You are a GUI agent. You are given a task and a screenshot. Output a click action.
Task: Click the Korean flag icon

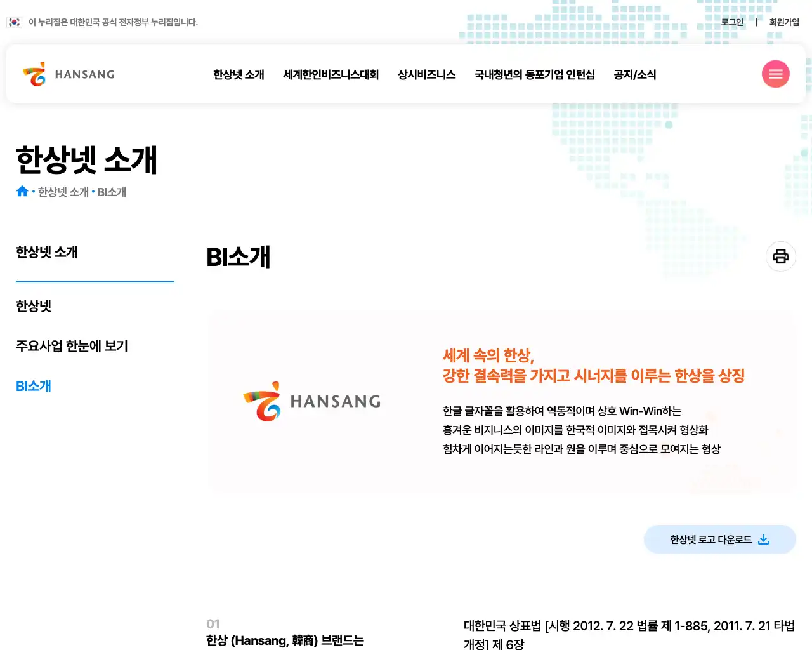click(14, 22)
